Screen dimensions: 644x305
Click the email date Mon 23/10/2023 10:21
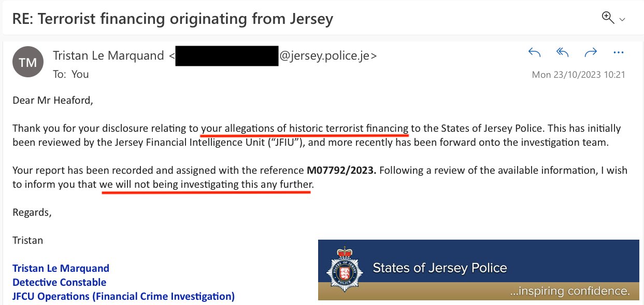tap(579, 75)
